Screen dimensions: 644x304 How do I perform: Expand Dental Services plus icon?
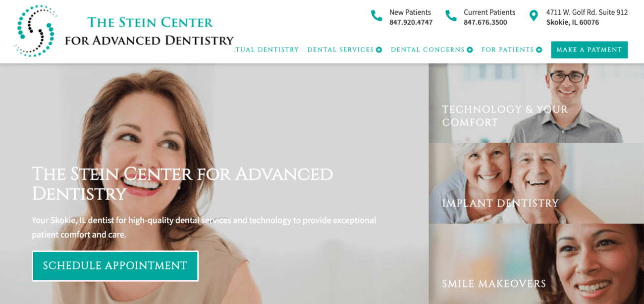[379, 50]
